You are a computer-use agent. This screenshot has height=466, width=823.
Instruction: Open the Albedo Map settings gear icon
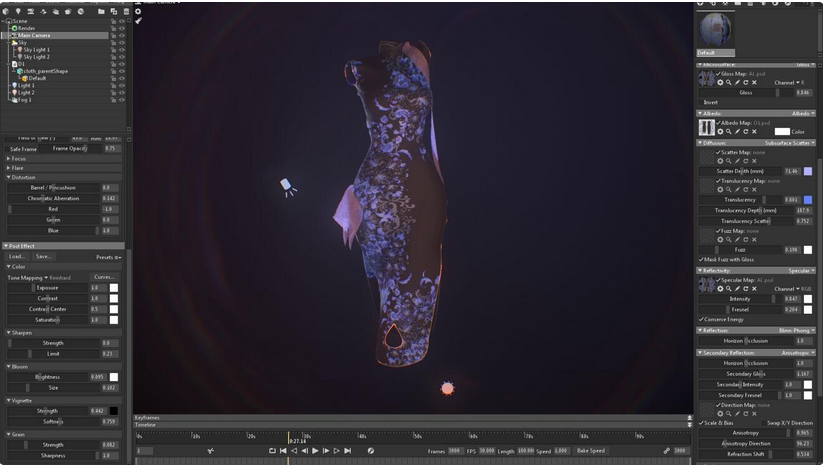(720, 131)
